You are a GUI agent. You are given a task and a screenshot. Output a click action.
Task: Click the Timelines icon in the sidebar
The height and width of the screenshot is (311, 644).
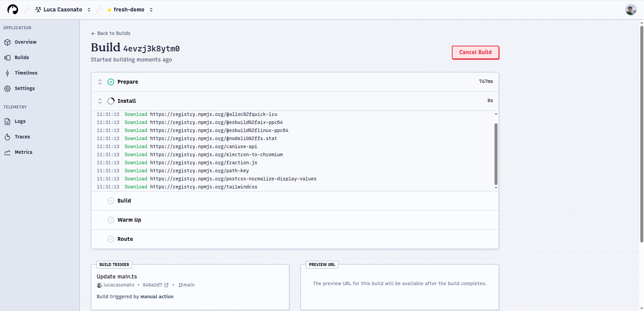click(7, 73)
